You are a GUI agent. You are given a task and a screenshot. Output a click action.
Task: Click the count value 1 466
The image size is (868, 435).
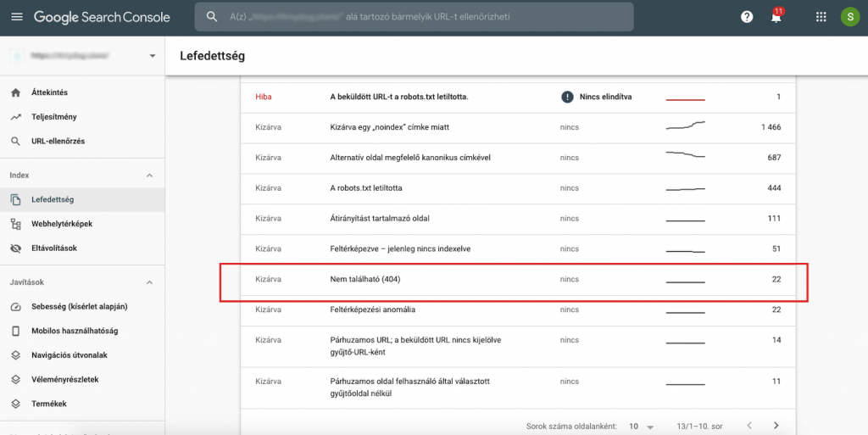click(771, 127)
